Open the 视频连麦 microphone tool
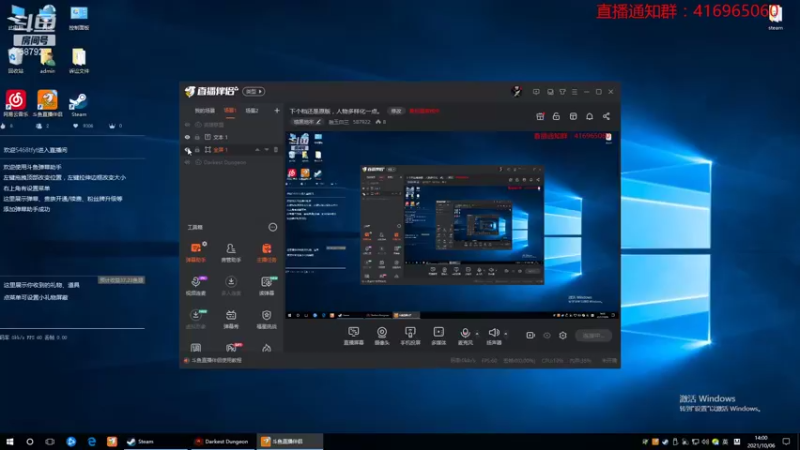 [195, 285]
